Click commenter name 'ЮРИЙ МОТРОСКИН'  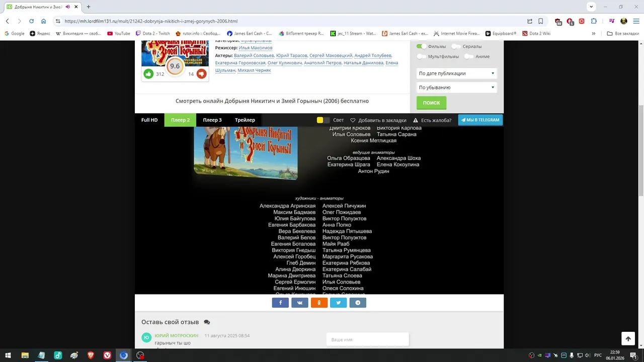coord(177,335)
